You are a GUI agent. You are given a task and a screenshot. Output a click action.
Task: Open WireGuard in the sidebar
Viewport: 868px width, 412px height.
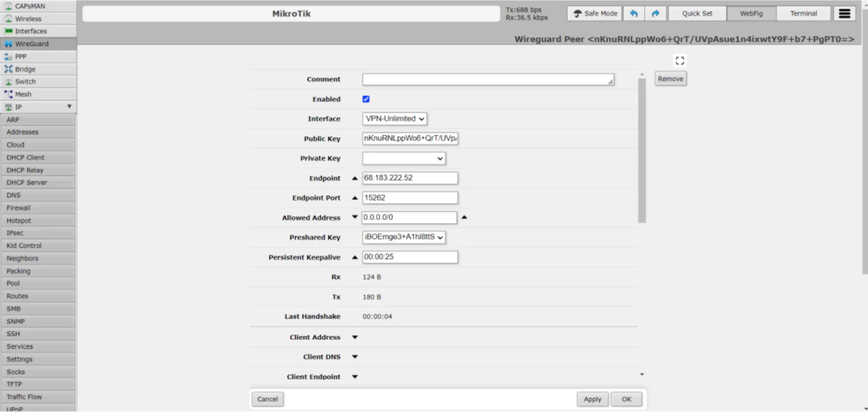[x=32, y=44]
